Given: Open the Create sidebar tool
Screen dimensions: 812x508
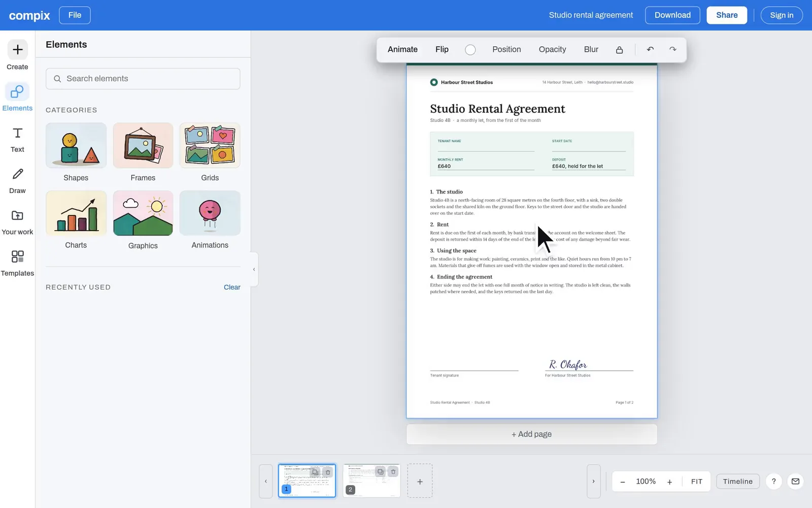Looking at the screenshot, I should point(17,55).
